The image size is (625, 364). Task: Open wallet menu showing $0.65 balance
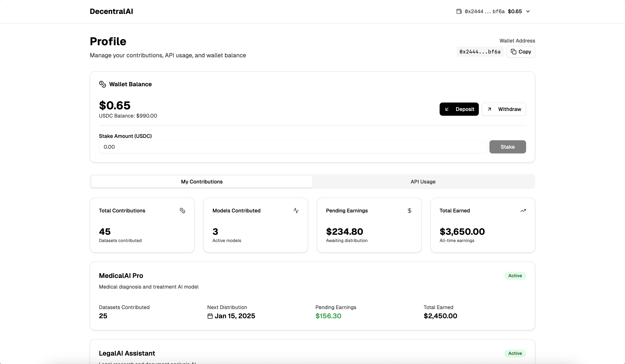515,11
